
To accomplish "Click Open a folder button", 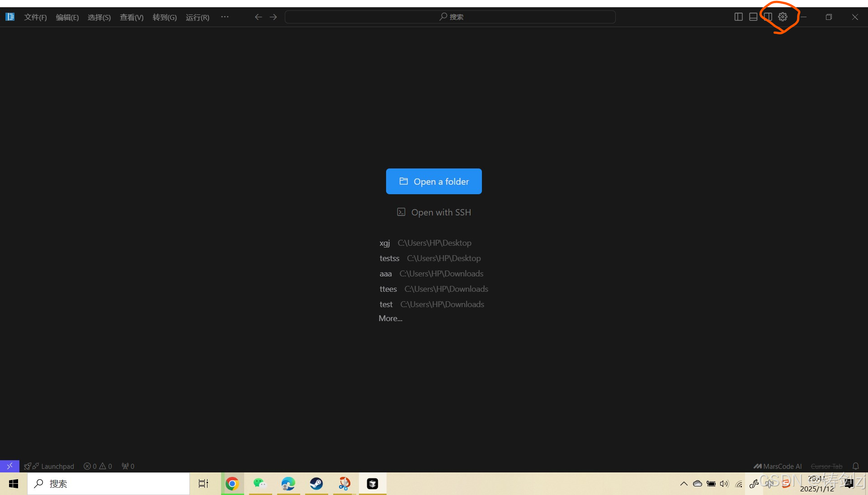I will coord(434,181).
